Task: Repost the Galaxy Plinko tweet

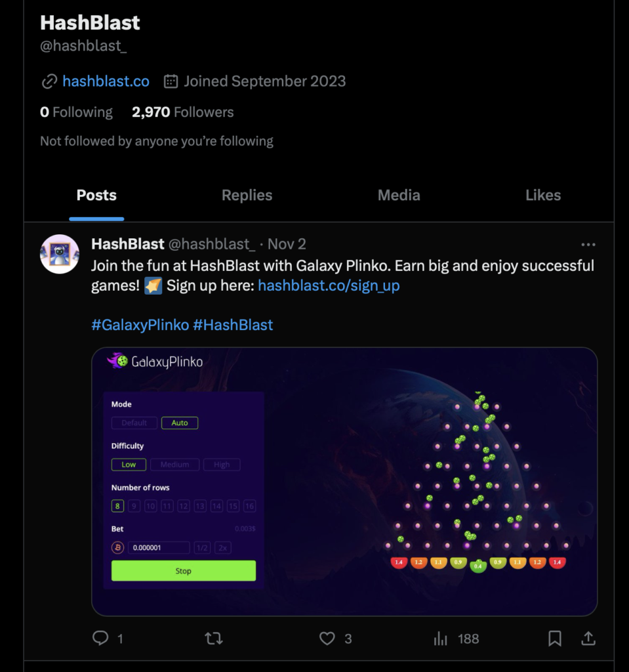Action: 214,639
